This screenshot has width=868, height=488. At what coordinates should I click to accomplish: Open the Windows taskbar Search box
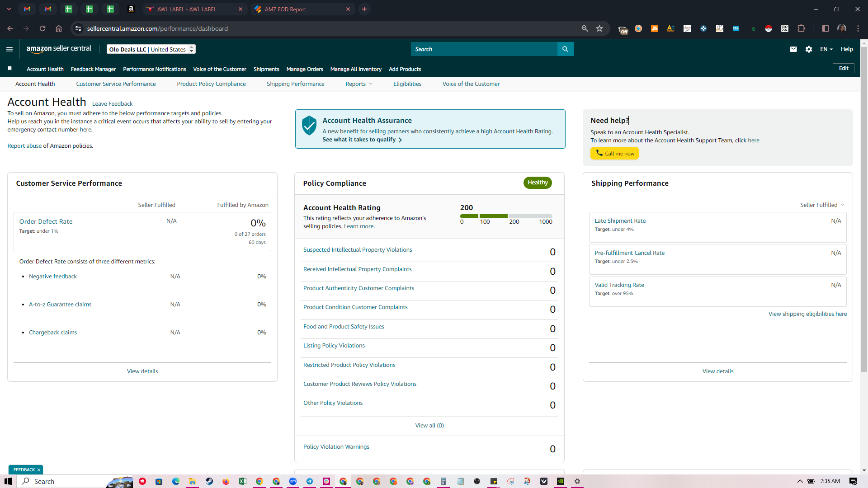[x=75, y=481]
